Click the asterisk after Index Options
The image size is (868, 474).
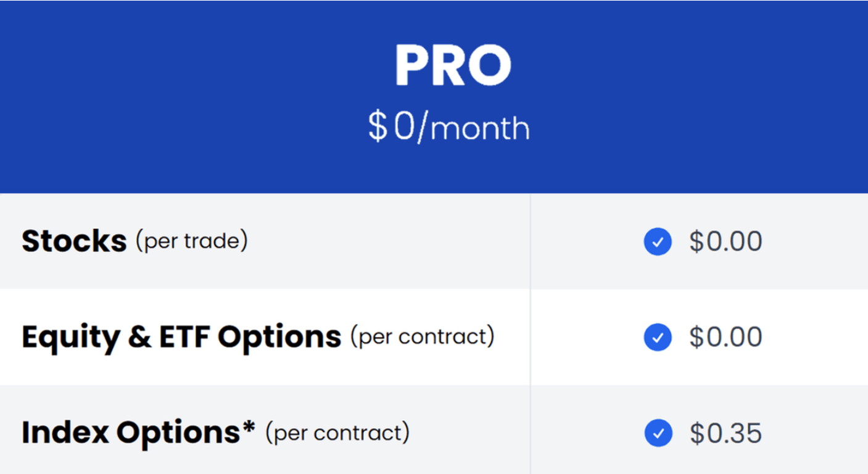tap(249, 427)
